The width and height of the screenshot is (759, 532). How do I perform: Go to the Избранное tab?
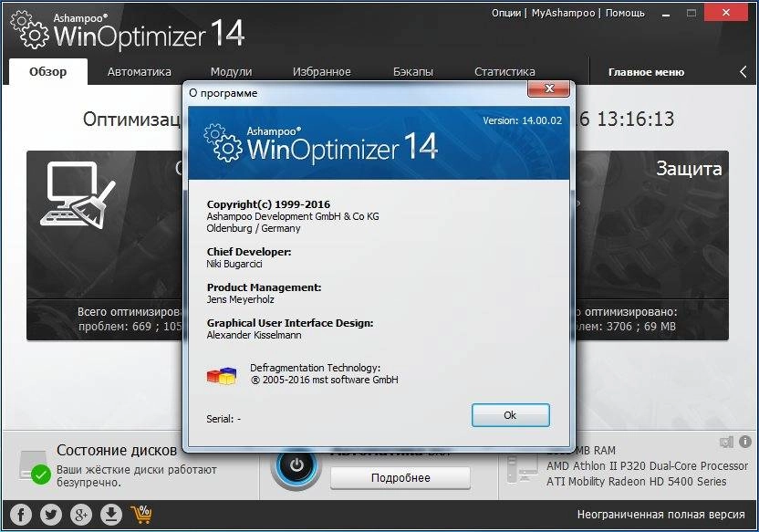point(321,72)
